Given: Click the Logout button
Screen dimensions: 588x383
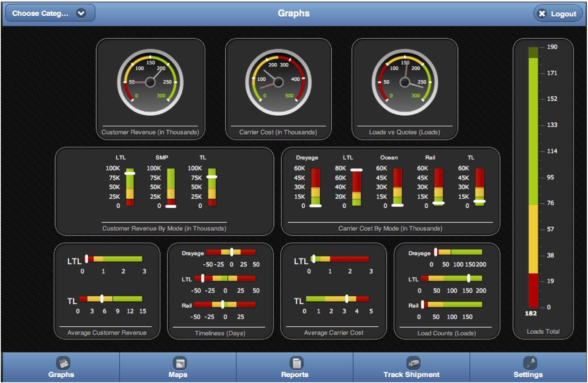Looking at the screenshot, I should [x=558, y=14].
